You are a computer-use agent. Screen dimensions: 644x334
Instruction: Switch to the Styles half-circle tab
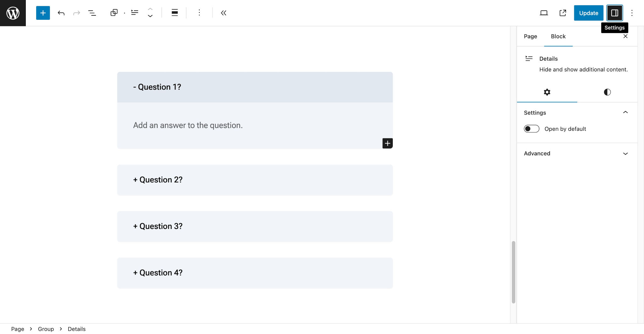607,92
